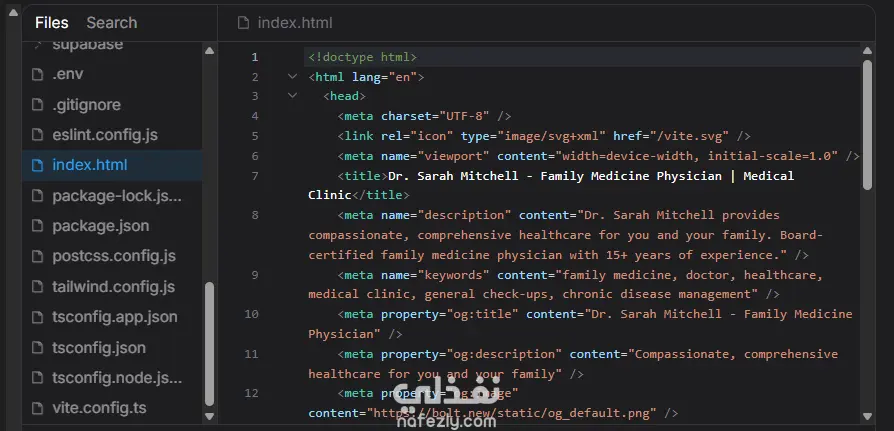This screenshot has width=894, height=431.
Task: Open tsconfig.app.json file
Action: pyautogui.click(x=115, y=317)
